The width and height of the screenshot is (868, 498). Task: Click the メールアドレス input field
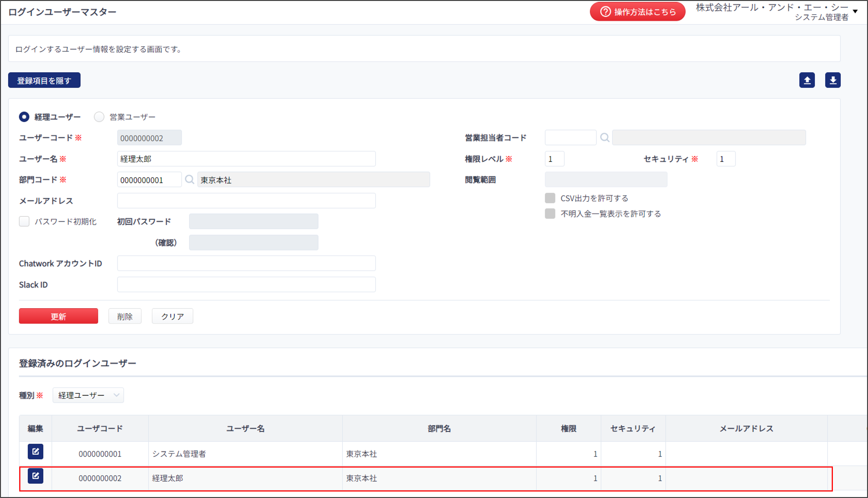[246, 200]
